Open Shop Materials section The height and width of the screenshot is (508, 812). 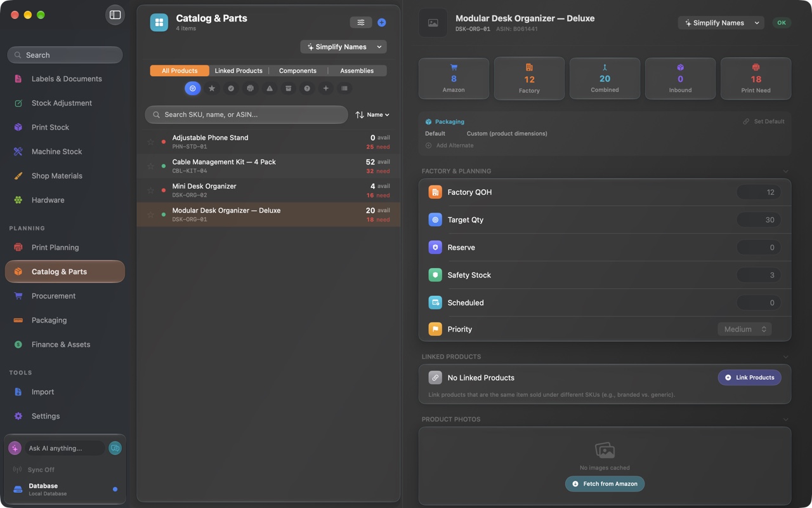tap(64, 176)
